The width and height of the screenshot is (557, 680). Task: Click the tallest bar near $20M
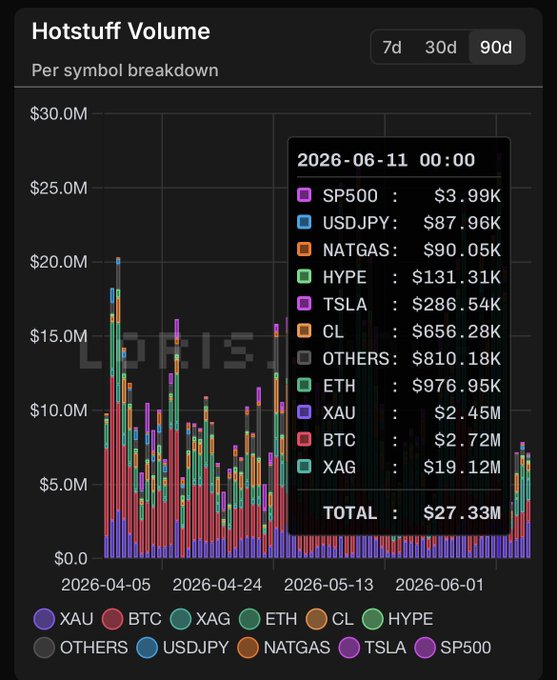(118, 408)
